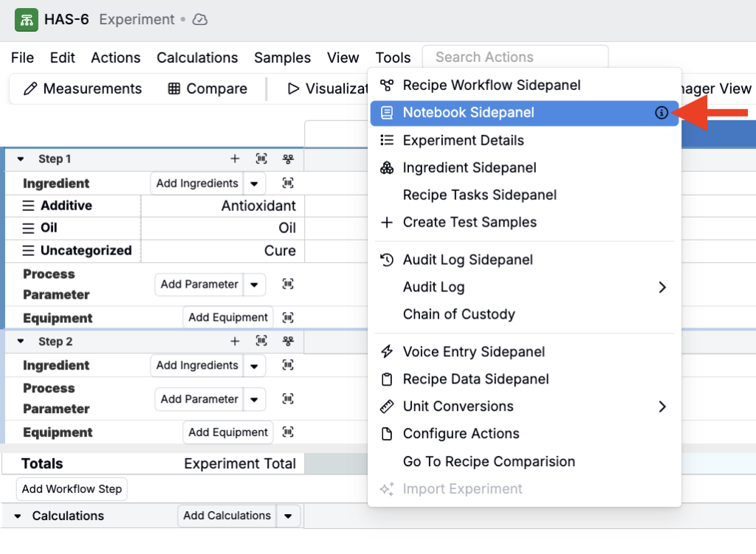
Task: Collapse the Calculations section
Action: pos(18,516)
